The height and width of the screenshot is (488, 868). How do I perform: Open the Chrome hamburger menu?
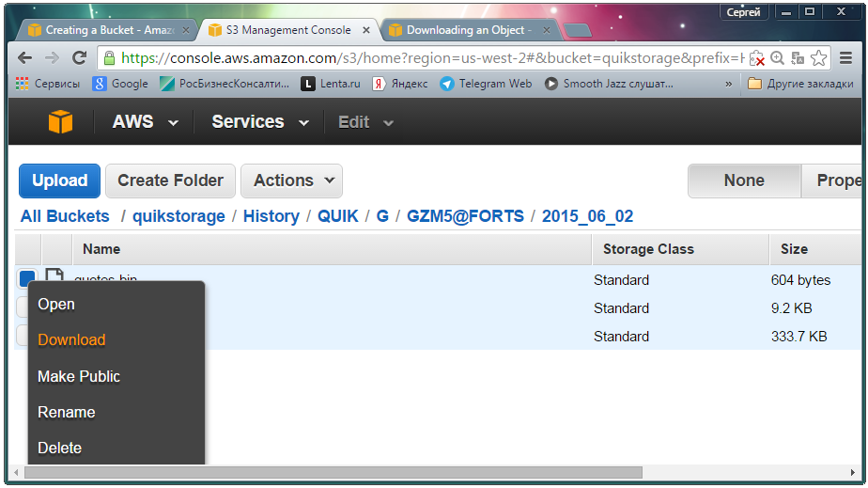(x=845, y=57)
